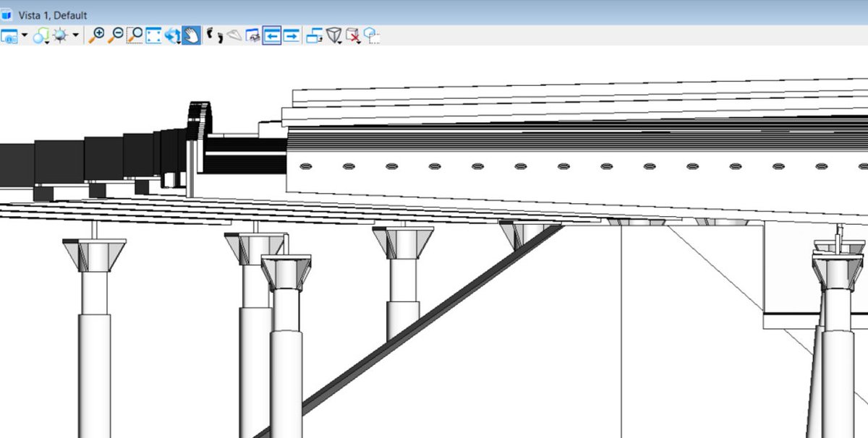Click the Adjust View Brightness sun icon
Image resolution: width=868 pixels, height=438 pixels.
tap(60, 35)
